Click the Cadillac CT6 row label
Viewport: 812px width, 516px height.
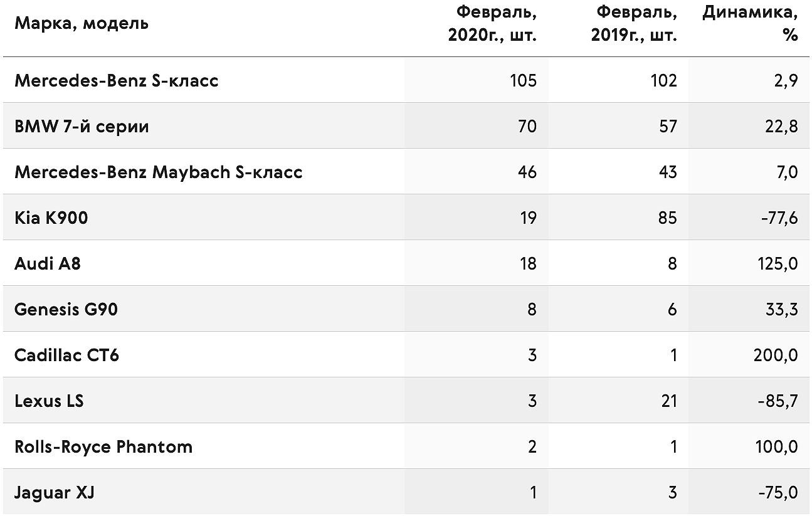point(66,355)
